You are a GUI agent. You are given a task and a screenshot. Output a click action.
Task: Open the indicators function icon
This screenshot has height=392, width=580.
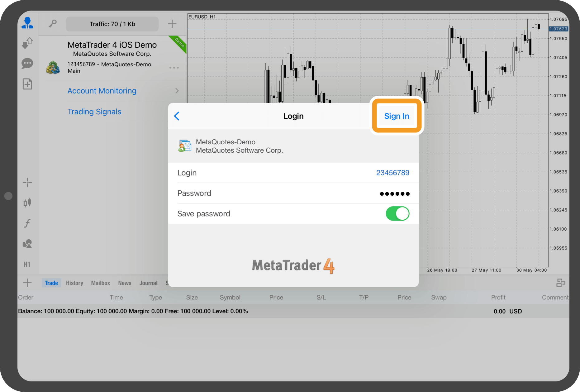[x=27, y=223]
